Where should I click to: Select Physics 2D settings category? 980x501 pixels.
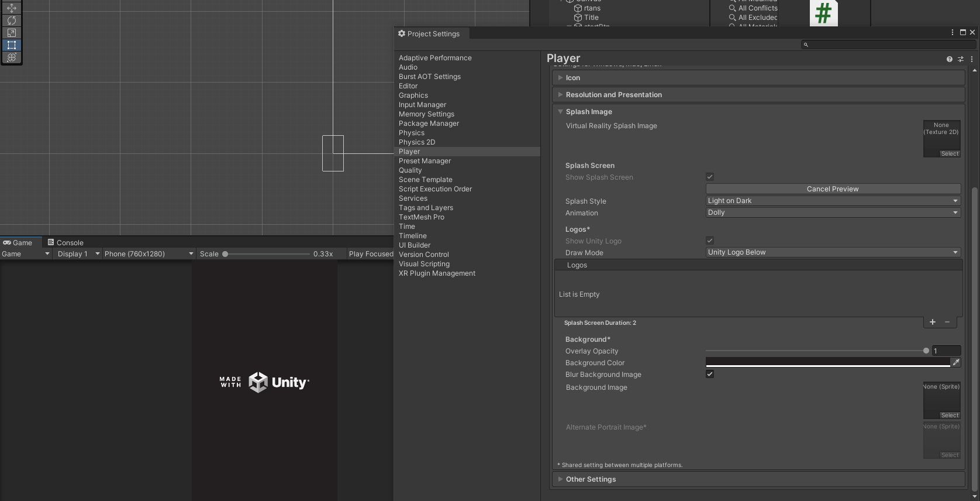[x=417, y=142]
